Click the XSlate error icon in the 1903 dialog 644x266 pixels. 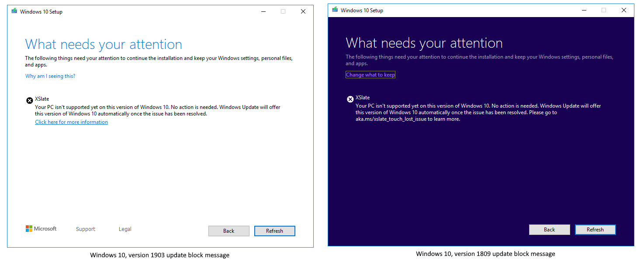pyautogui.click(x=29, y=99)
